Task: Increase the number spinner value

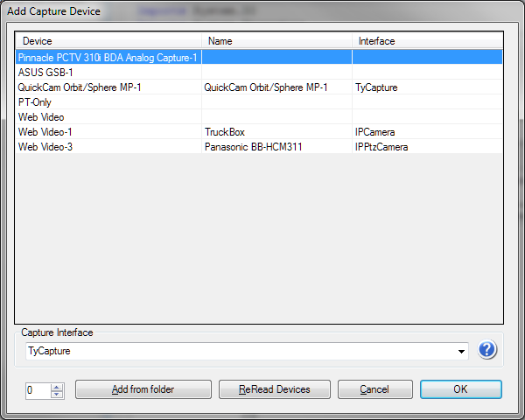Action: [x=57, y=387]
